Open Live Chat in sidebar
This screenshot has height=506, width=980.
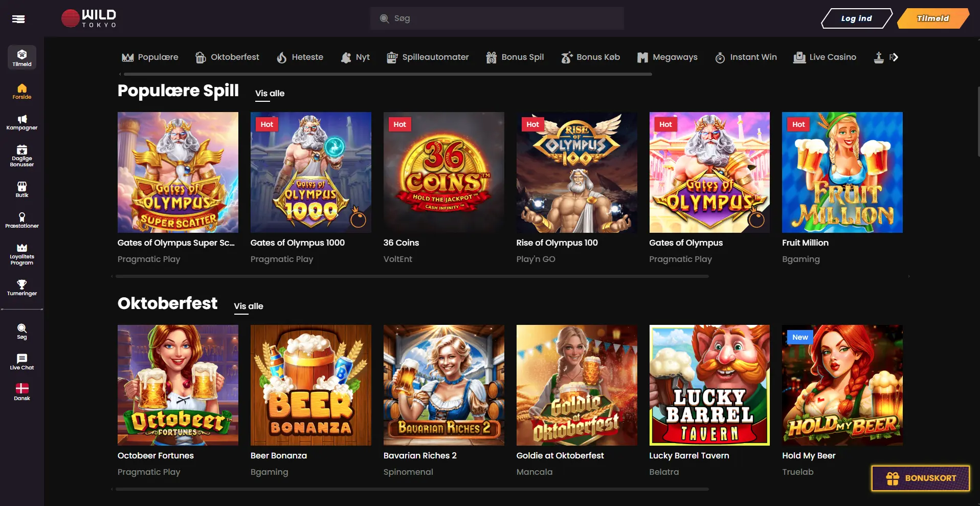pyautogui.click(x=22, y=361)
